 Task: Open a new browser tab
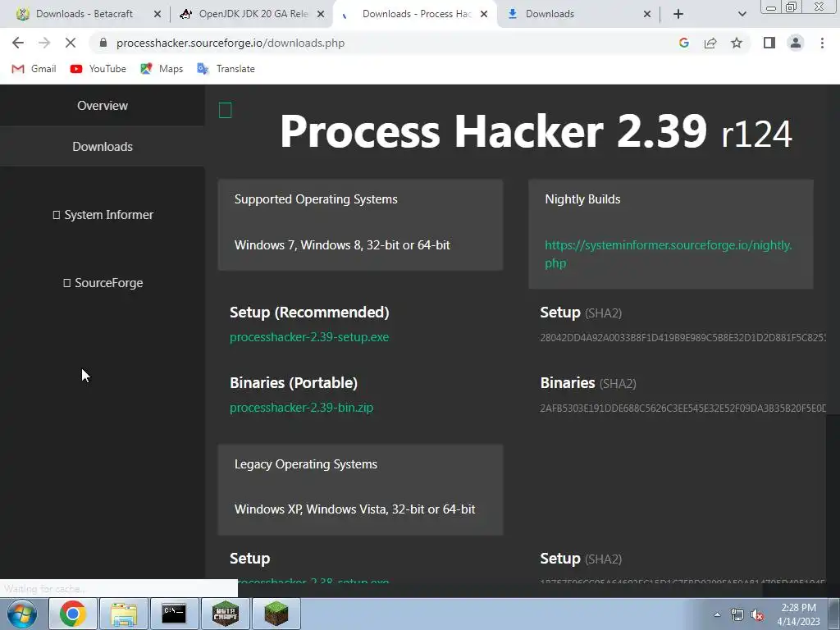pyautogui.click(x=678, y=14)
